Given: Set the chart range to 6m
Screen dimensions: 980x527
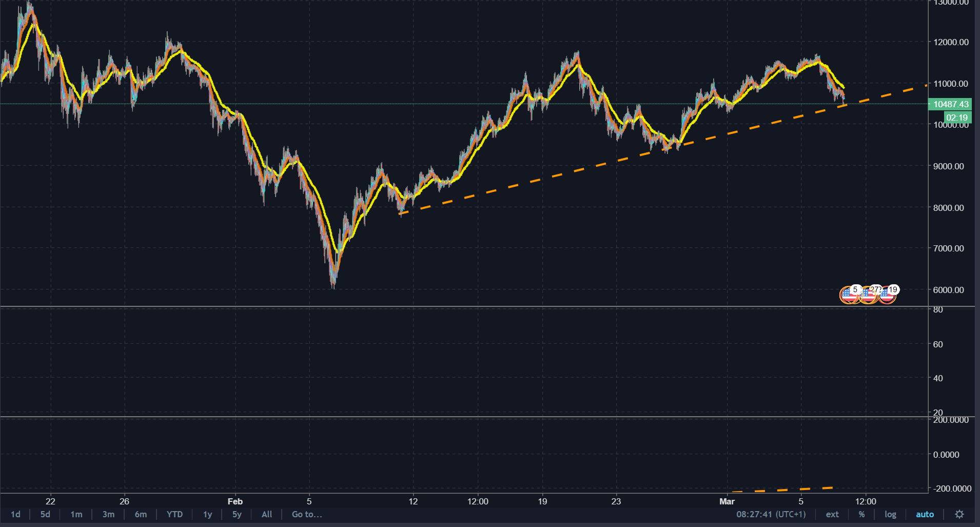Looking at the screenshot, I should pyautogui.click(x=141, y=514).
